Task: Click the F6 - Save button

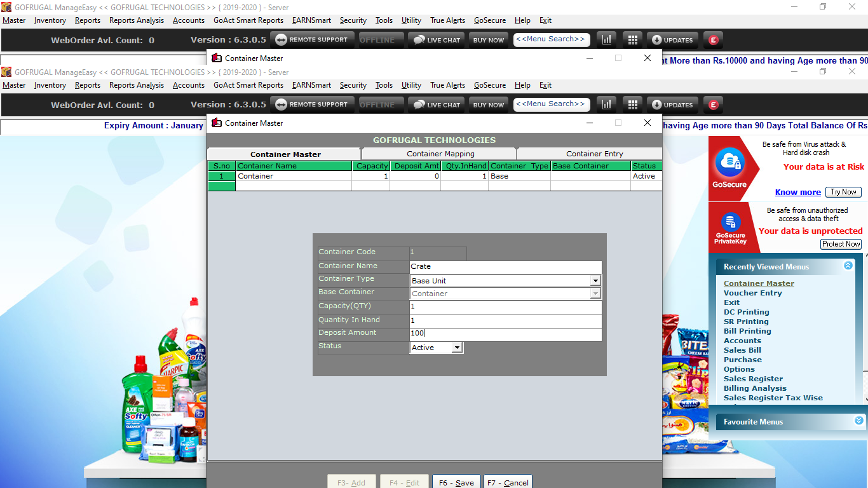Action: (457, 482)
